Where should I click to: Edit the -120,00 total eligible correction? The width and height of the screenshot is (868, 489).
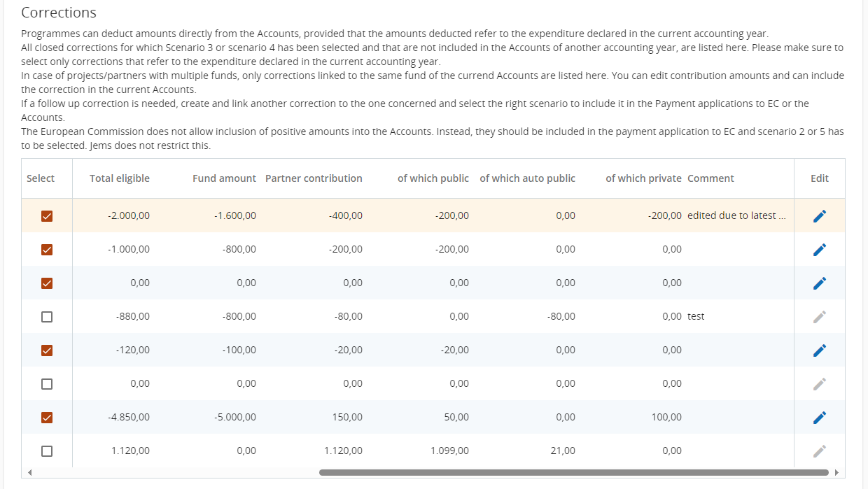(x=820, y=350)
